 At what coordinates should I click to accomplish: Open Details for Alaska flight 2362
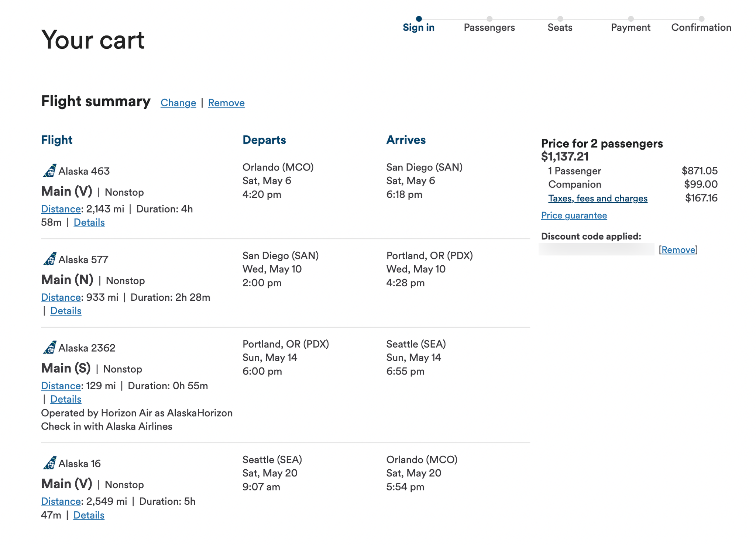click(66, 399)
